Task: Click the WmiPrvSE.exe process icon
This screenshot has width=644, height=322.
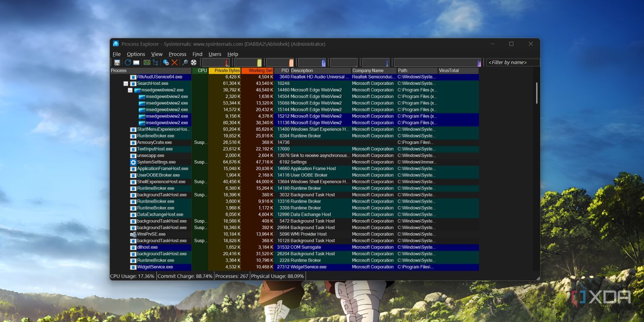Action: tap(133, 234)
